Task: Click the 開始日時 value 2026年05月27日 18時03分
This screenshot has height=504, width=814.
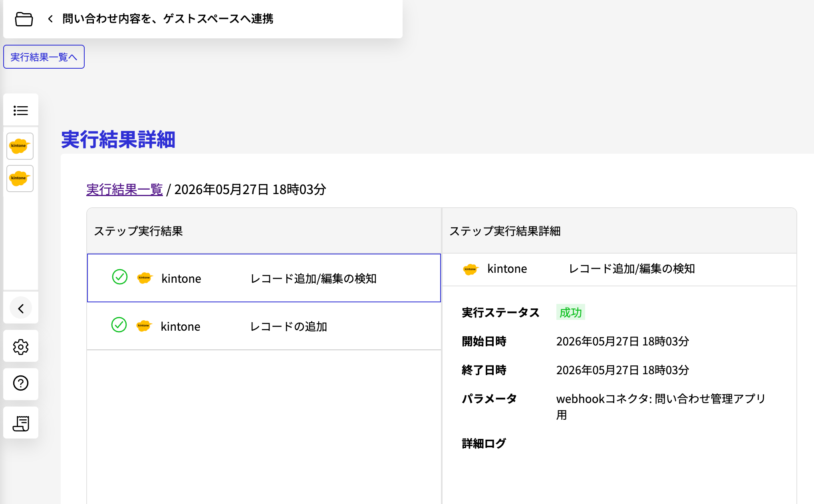Action: click(623, 341)
